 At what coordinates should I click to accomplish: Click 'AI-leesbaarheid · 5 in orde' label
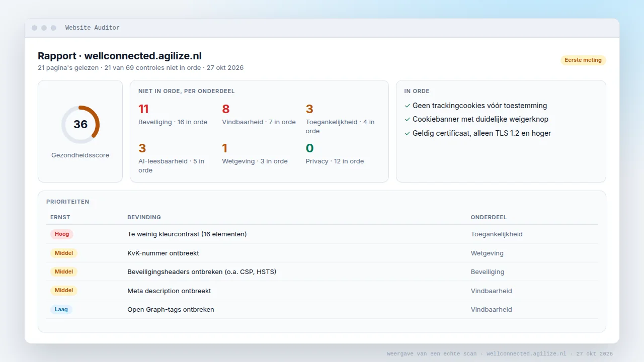(x=172, y=166)
